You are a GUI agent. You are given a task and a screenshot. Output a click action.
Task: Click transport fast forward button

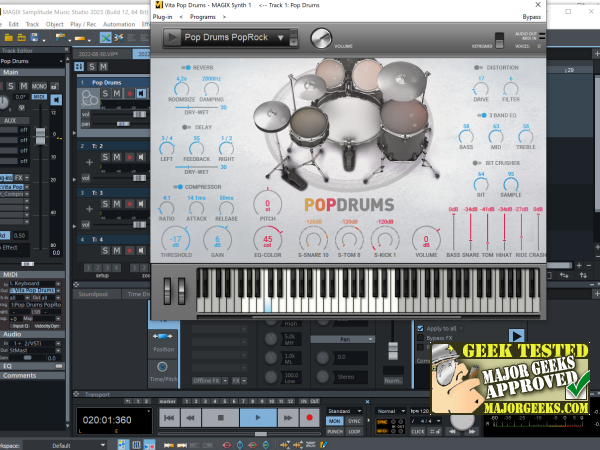288,418
